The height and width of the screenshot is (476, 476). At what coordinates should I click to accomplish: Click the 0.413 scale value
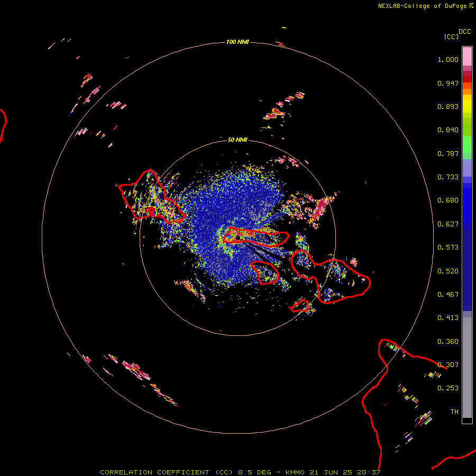(x=448, y=318)
